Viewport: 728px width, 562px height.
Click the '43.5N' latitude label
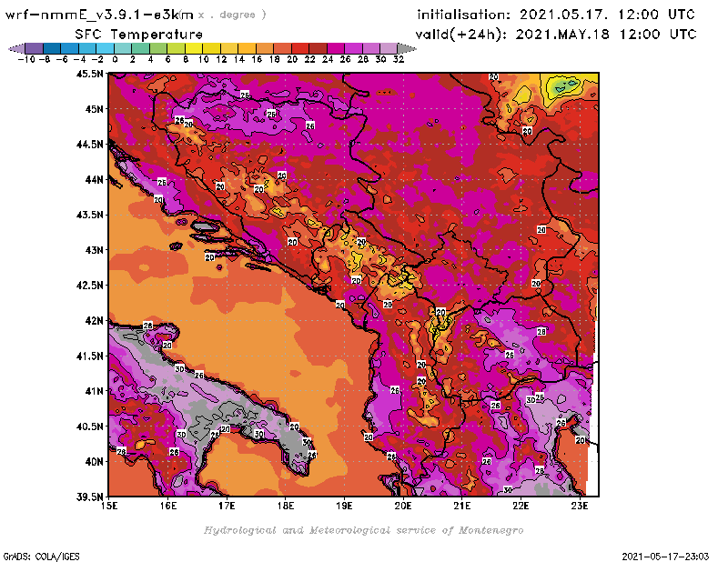point(89,215)
